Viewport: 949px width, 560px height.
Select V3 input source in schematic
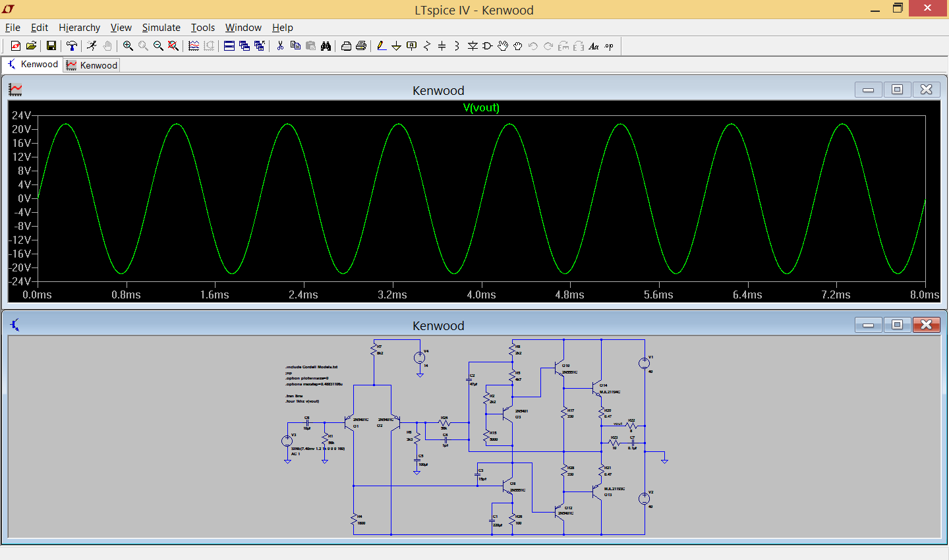pos(287,441)
